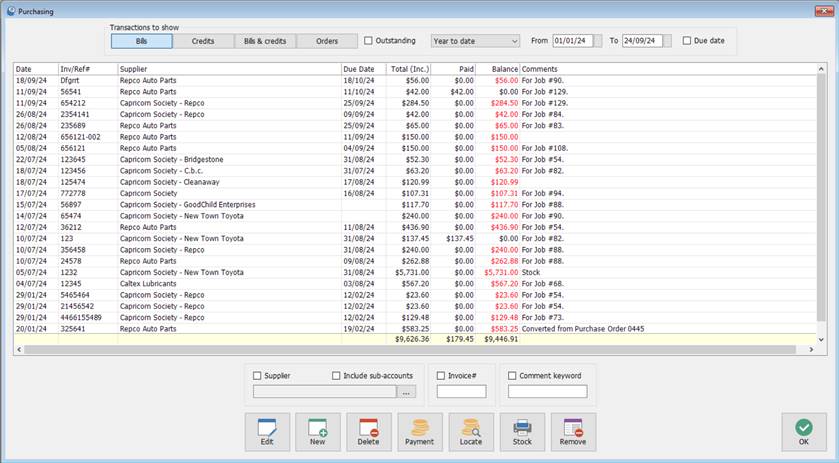Viewport: 839px width, 463px height.
Task: Click the Locate search icon button
Action: tap(471, 431)
